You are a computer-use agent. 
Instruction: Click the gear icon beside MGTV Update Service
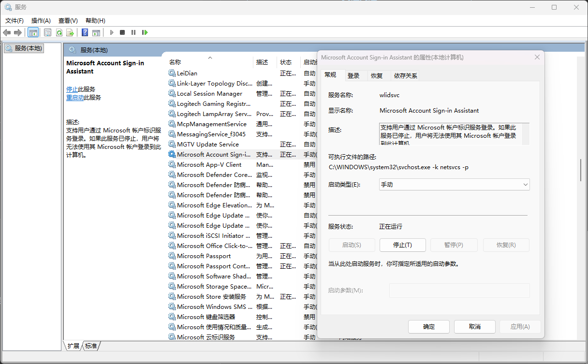pos(172,144)
